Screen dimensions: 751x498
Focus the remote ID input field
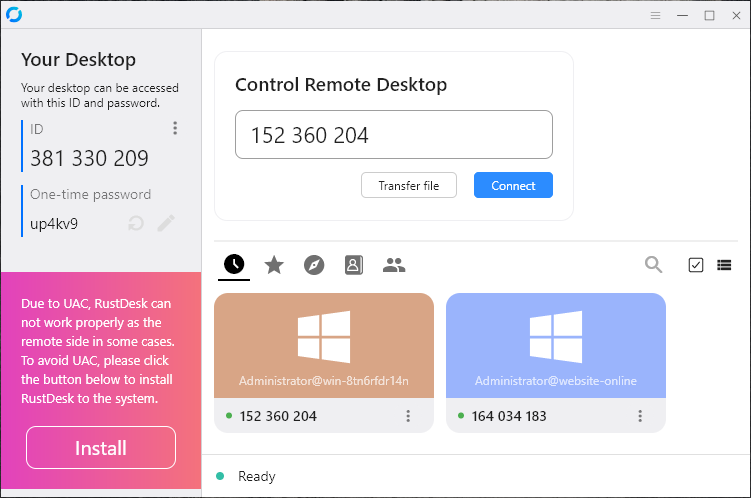[394, 135]
